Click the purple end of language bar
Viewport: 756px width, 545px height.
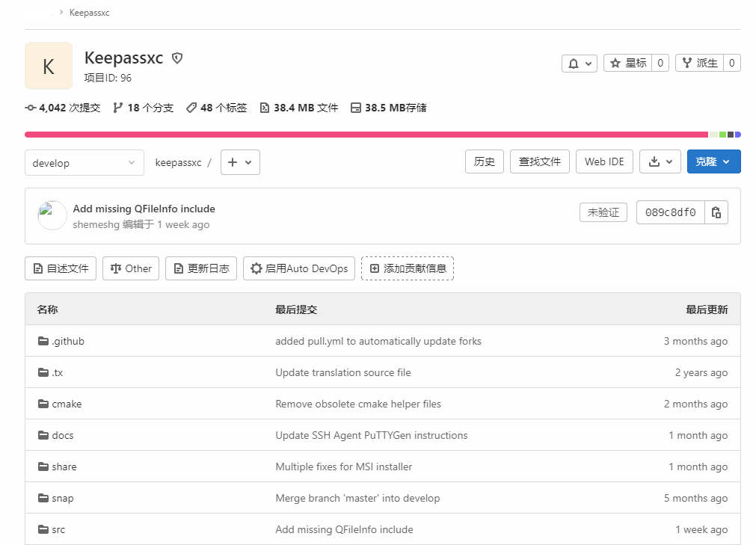pyautogui.click(x=737, y=135)
